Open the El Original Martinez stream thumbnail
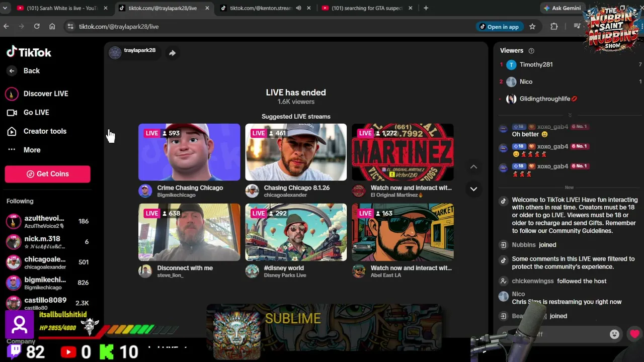 tap(403, 152)
